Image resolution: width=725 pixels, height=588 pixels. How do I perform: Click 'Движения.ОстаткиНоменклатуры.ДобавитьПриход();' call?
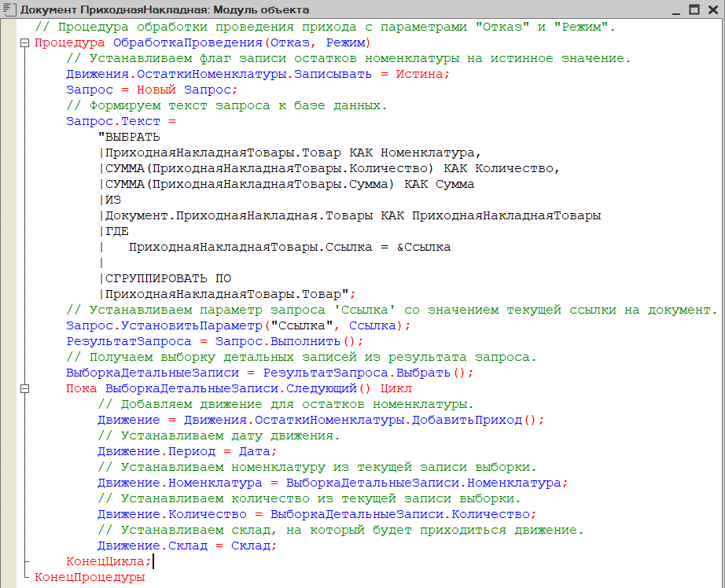(x=364, y=421)
